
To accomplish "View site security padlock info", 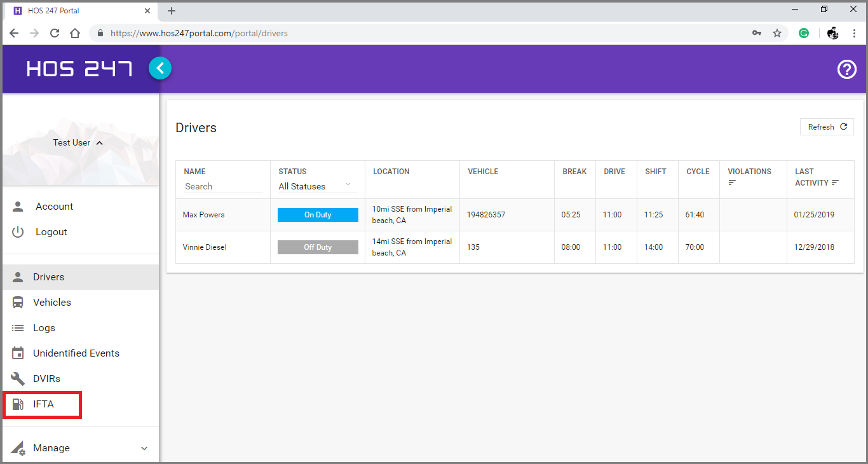I will (100, 33).
